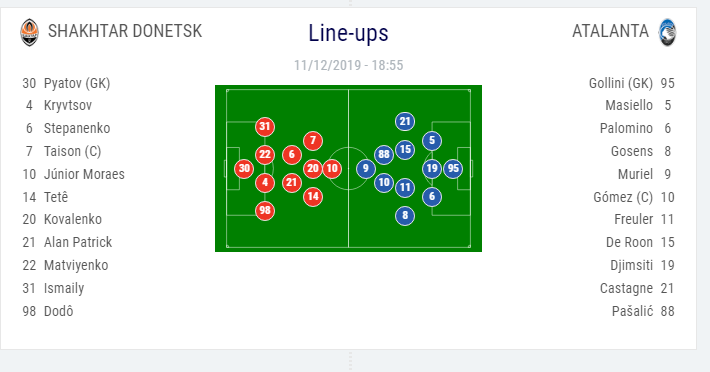
Task: Select red player marker 98 on pitch
Action: point(265,210)
